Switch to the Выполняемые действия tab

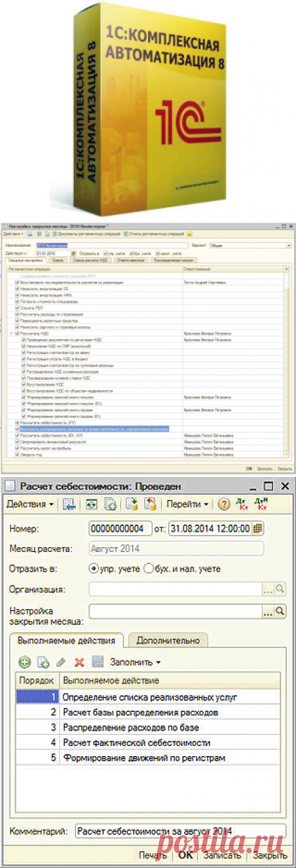(66, 640)
